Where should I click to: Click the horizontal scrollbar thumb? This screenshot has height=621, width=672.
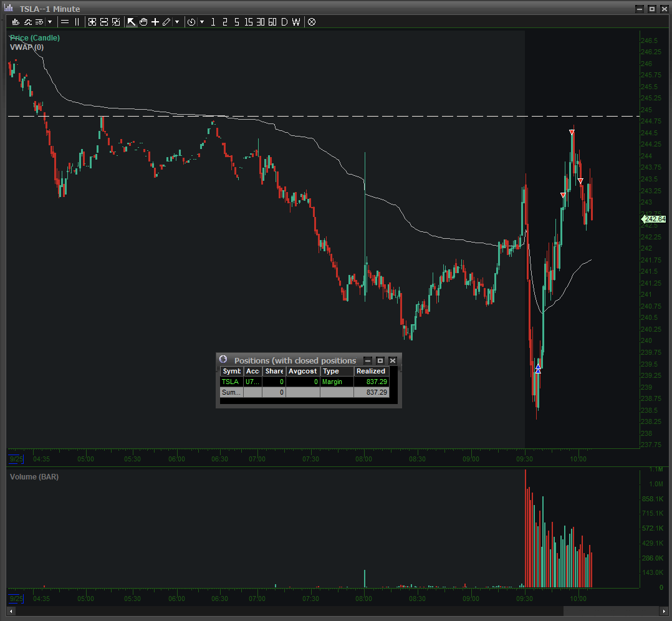coord(611,611)
